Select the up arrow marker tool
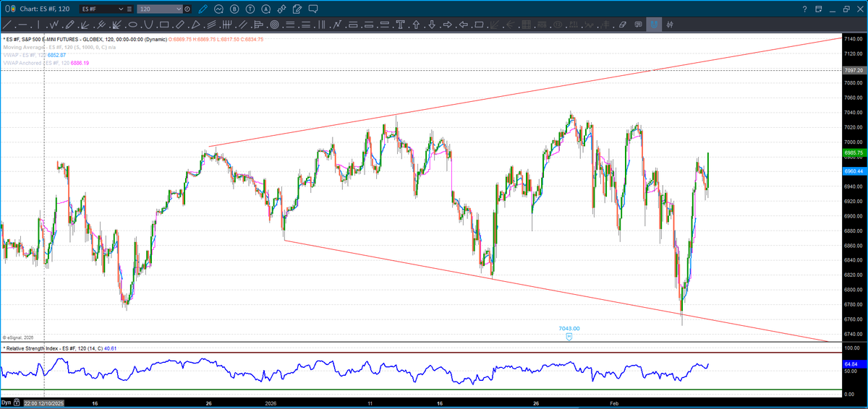Image resolution: width=868 pixels, height=409 pixels. tap(416, 25)
